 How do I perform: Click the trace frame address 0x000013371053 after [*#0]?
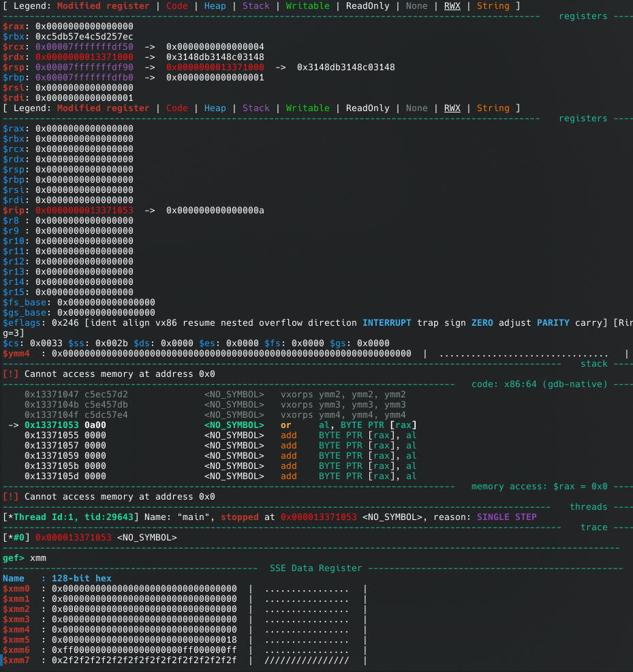coord(74,538)
